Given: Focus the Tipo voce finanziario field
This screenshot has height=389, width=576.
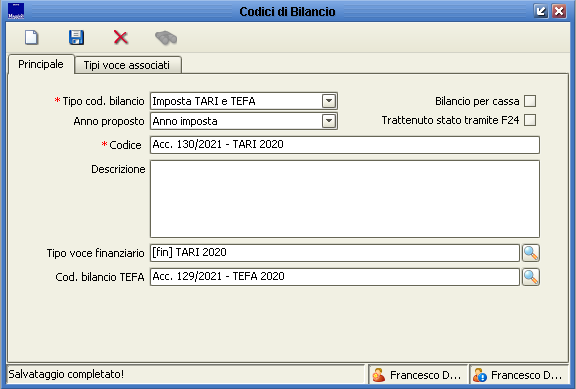Looking at the screenshot, I should point(335,253).
